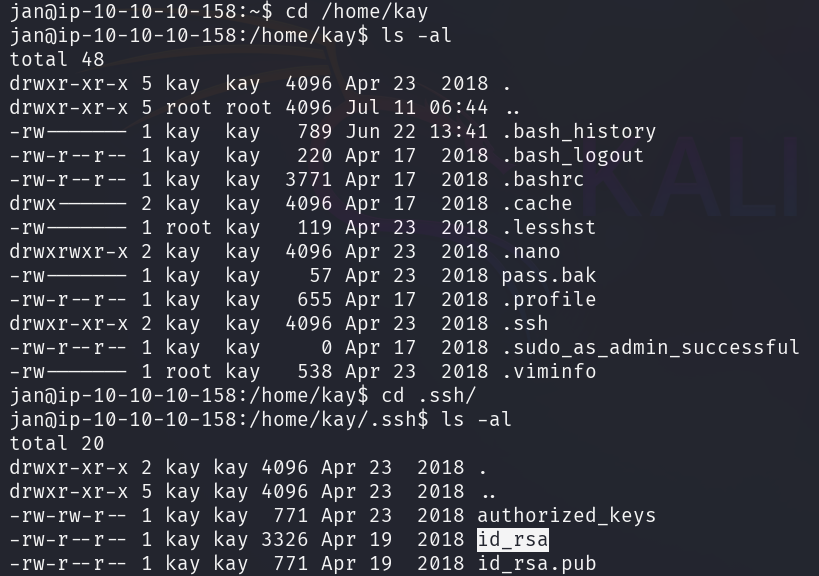Click the .profile filename
The width and height of the screenshot is (819, 576).
[548, 299]
